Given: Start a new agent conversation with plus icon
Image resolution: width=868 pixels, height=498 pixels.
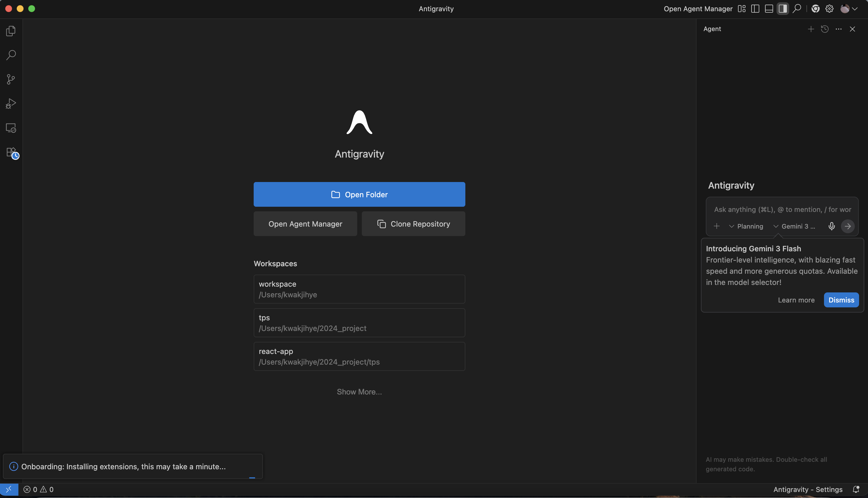Looking at the screenshot, I should 811,29.
